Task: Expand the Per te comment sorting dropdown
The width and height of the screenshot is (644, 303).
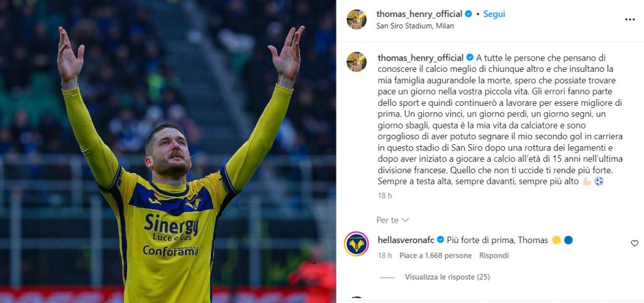Action: coord(392,220)
